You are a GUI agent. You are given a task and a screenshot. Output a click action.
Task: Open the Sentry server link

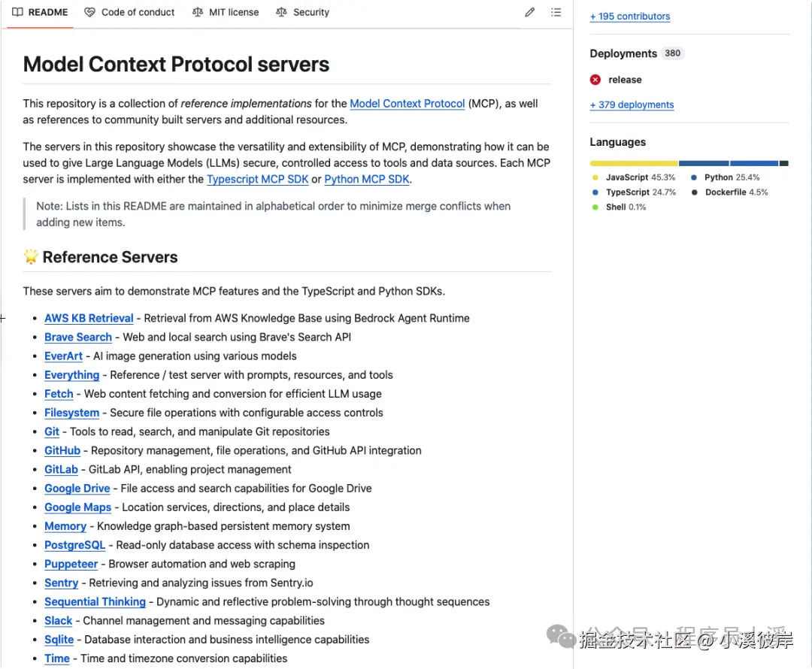pos(61,583)
